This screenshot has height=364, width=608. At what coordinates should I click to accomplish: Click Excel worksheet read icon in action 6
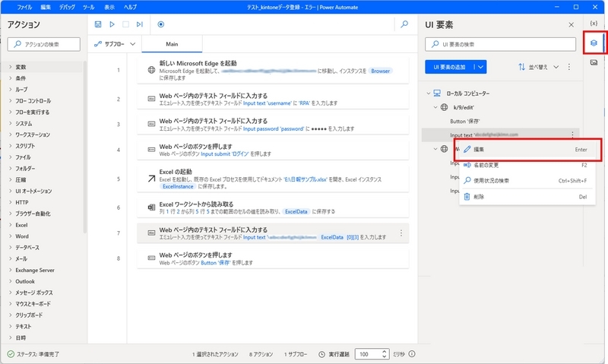151,207
